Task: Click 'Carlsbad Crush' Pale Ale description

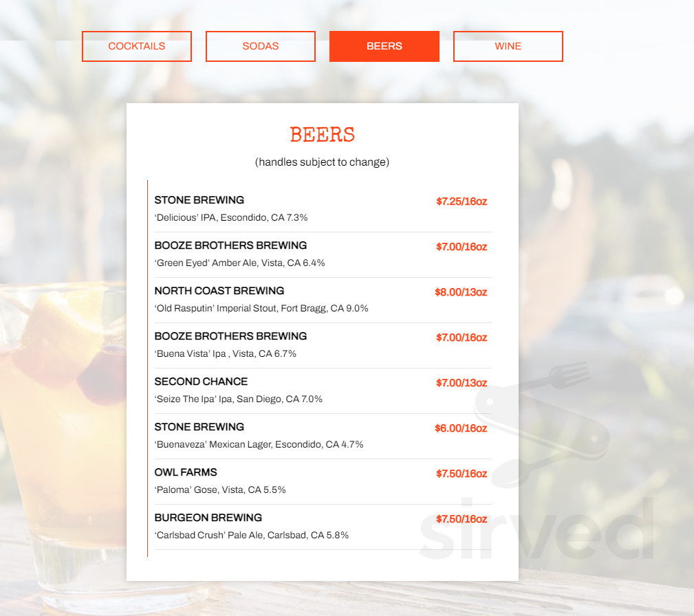Action: 252,535
